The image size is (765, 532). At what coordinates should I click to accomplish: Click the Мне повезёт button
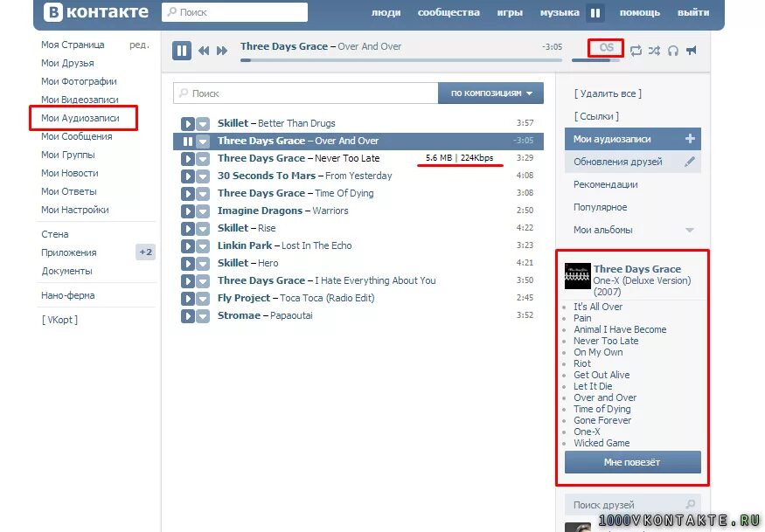[x=632, y=462]
